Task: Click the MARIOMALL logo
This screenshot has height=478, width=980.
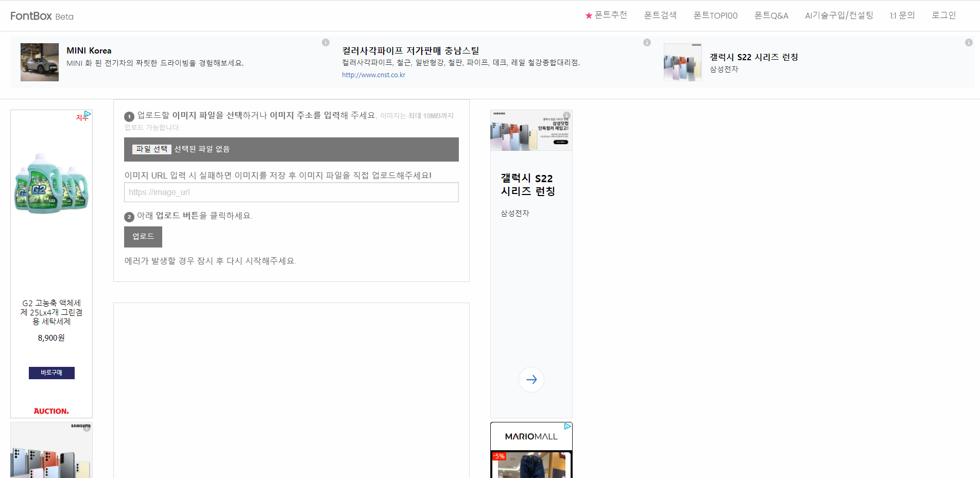Action: click(x=531, y=436)
